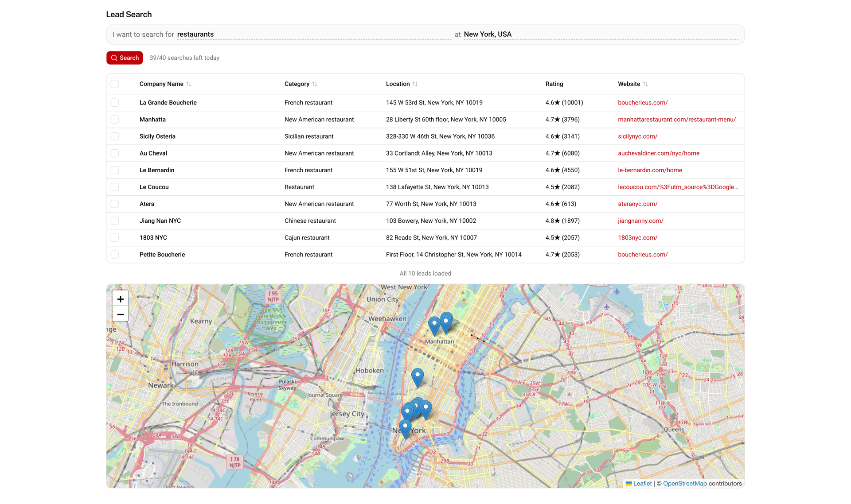Click the All 10 leads loaded text
Image resolution: width=851 pixels, height=504 pixels.
425,273
